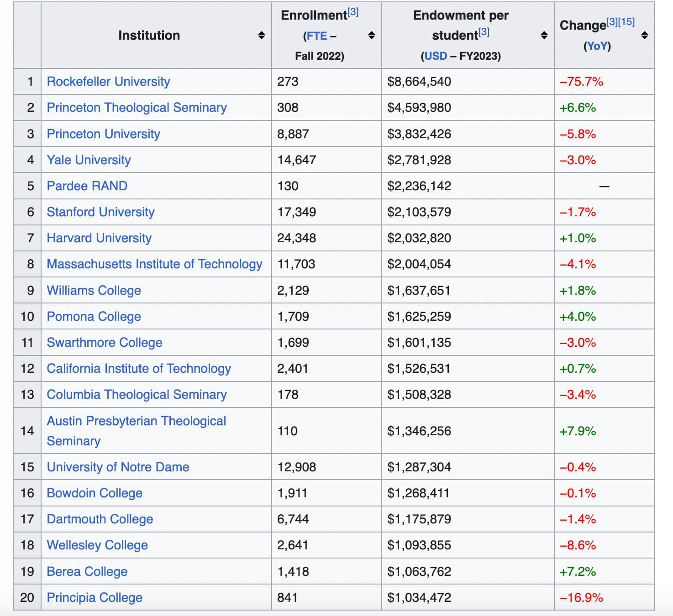Click Dartmouth enrollment 6,744

coord(293,519)
